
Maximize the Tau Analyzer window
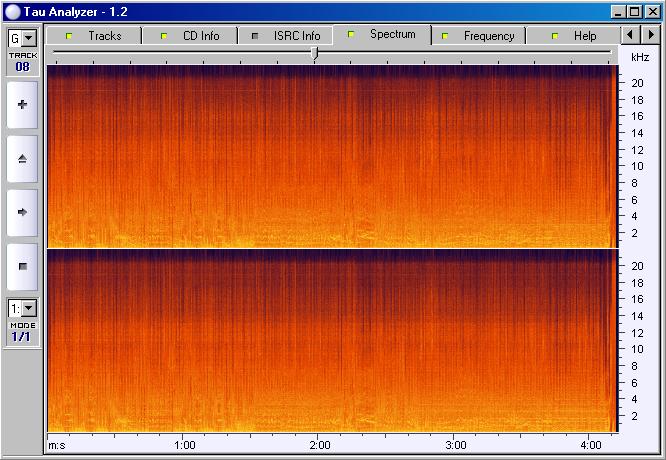click(633, 12)
